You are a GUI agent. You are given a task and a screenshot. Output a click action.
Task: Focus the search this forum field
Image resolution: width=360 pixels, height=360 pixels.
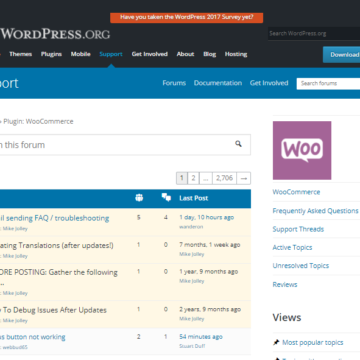click(x=125, y=145)
